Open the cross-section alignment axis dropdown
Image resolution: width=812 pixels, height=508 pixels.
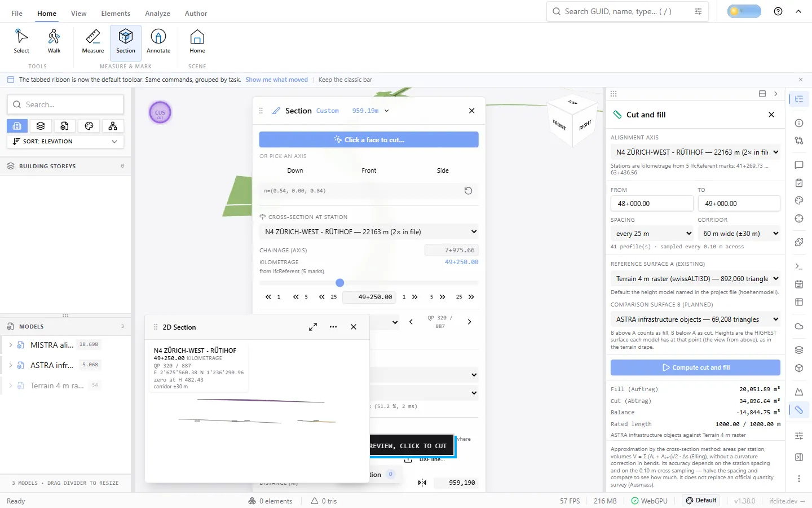tap(369, 232)
